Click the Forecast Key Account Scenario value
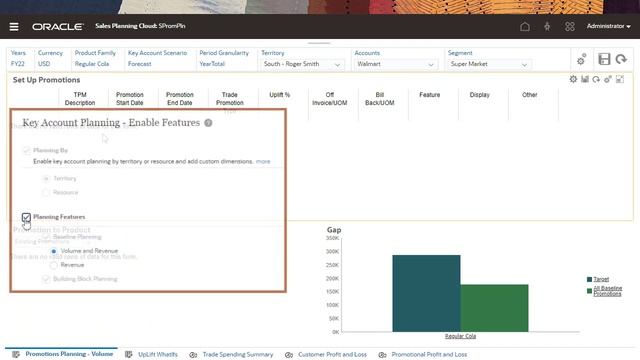640x360 pixels. pos(140,64)
